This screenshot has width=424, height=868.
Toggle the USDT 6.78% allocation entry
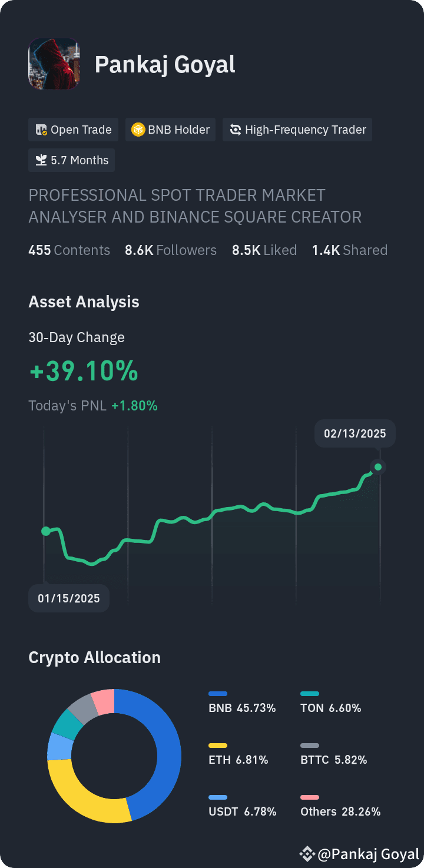[243, 811]
